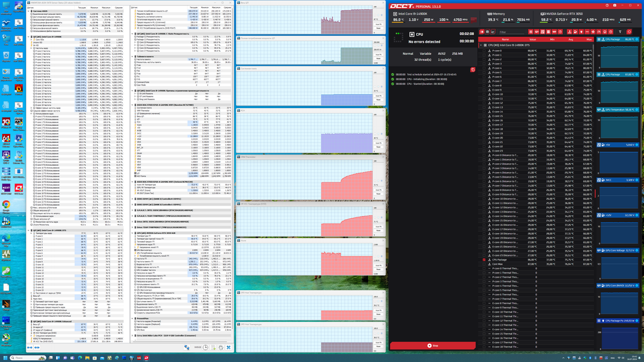644x362 pixels.
Task: Toggle the power bulb sensor filter in OCCT
Action: [581, 31]
